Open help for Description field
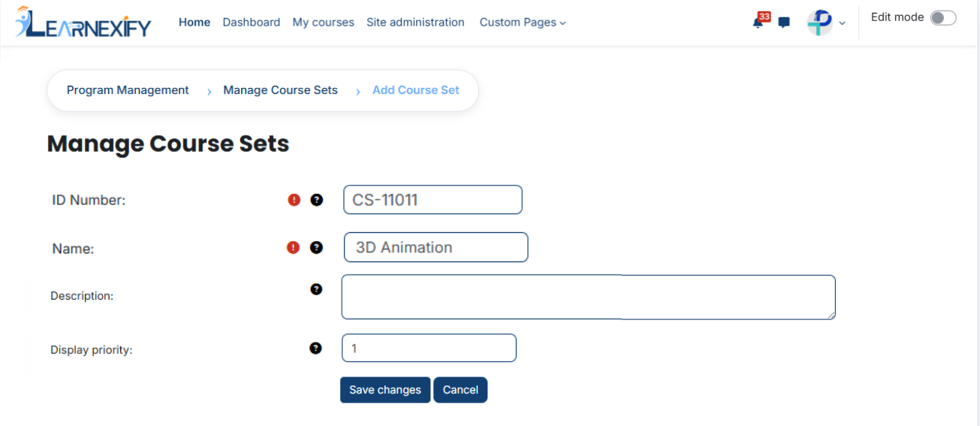This screenshot has width=980, height=426. click(x=316, y=289)
